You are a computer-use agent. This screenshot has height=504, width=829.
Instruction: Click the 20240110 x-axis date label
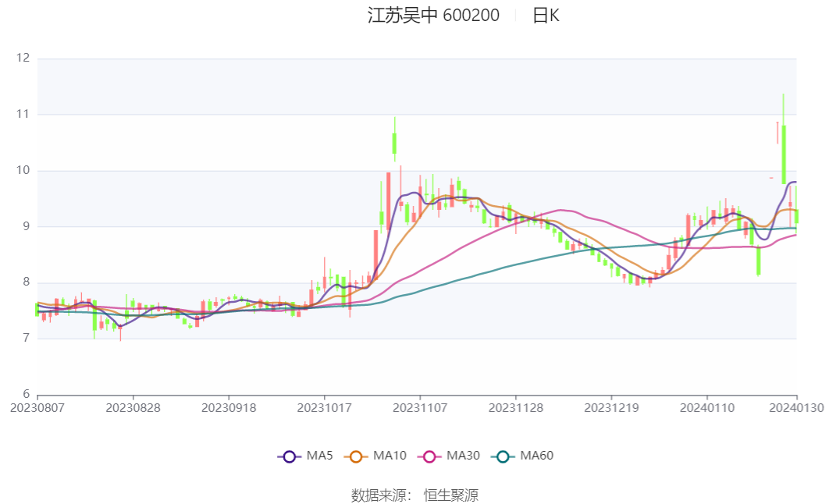point(707,408)
